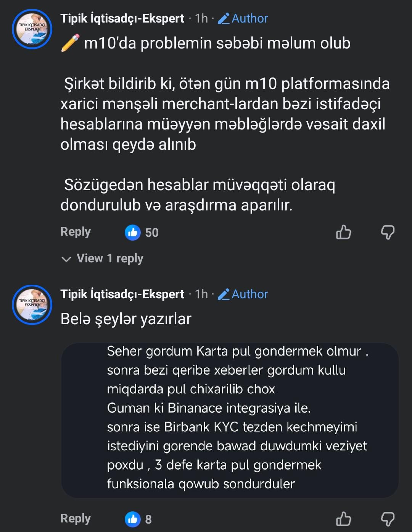The width and height of the screenshot is (412, 532).
Task: Click the chevron beside View 1 reply
Action: point(66,259)
